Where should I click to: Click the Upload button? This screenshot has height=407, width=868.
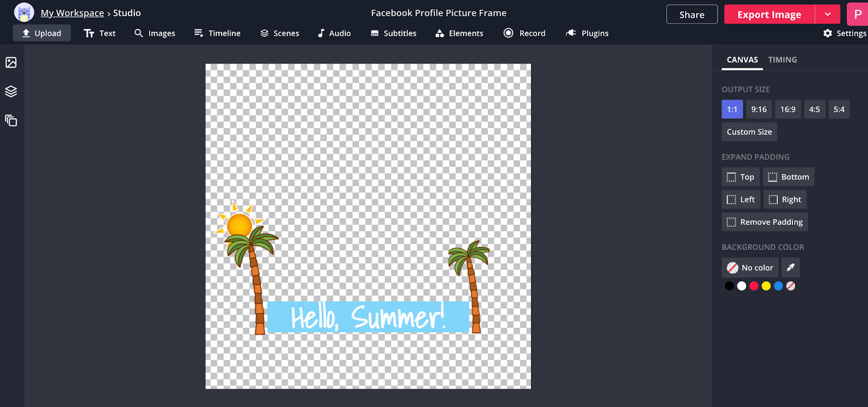pyautogui.click(x=42, y=33)
